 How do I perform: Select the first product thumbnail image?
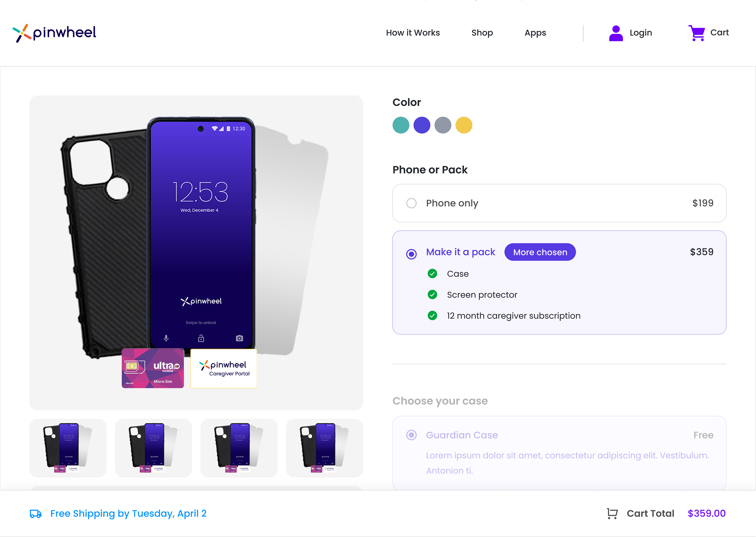coord(68,448)
